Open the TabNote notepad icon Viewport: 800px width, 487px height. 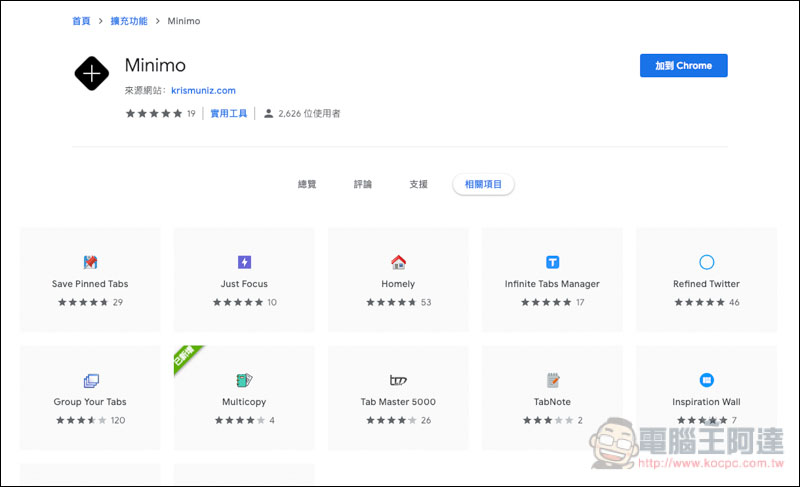[553, 380]
